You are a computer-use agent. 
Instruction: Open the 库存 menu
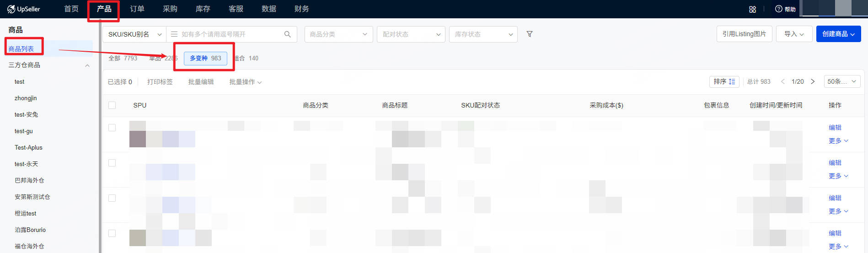tap(203, 9)
